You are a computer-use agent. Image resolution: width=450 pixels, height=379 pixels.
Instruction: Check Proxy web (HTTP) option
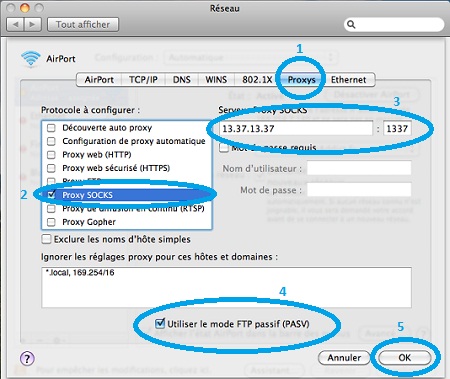click(x=51, y=155)
